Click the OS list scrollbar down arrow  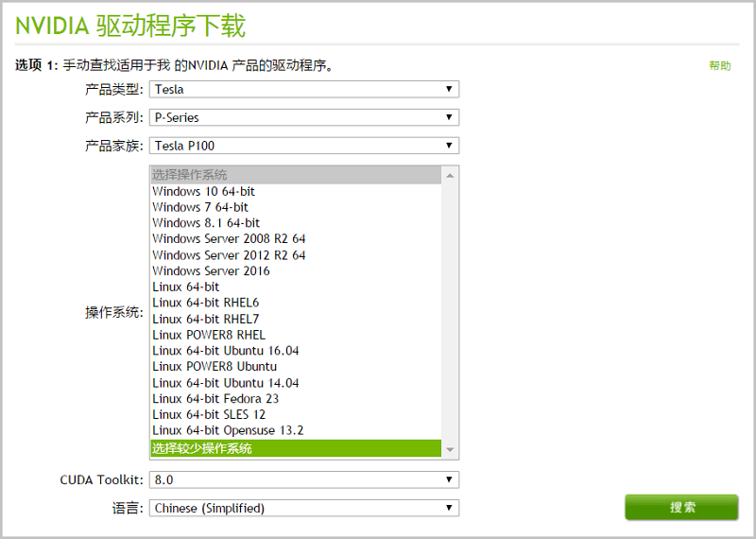tap(450, 450)
